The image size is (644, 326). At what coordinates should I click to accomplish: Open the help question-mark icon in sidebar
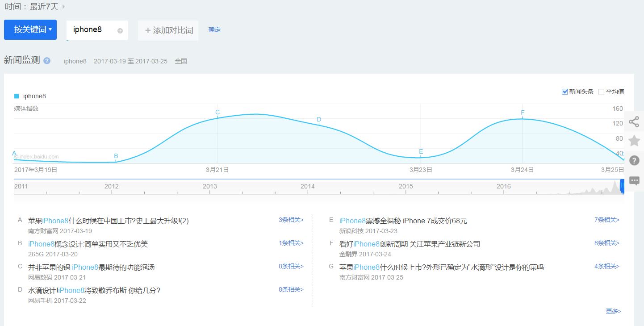(634, 160)
